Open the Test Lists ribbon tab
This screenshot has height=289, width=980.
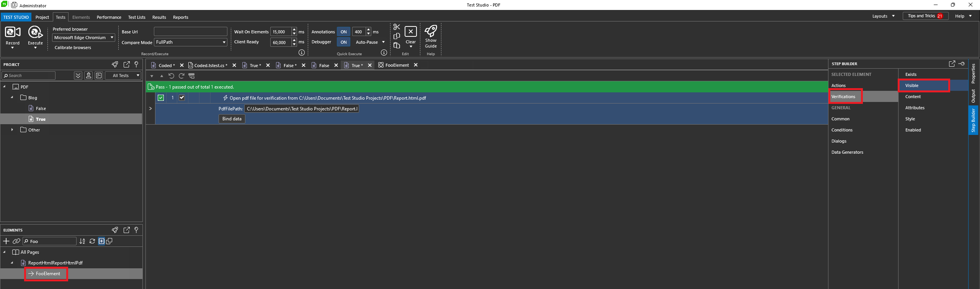tap(137, 17)
